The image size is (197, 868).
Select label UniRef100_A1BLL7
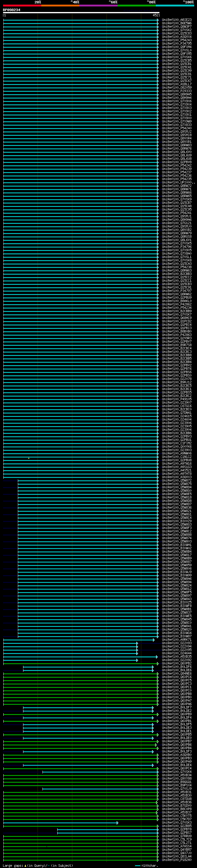pyautogui.click(x=177, y=84)
